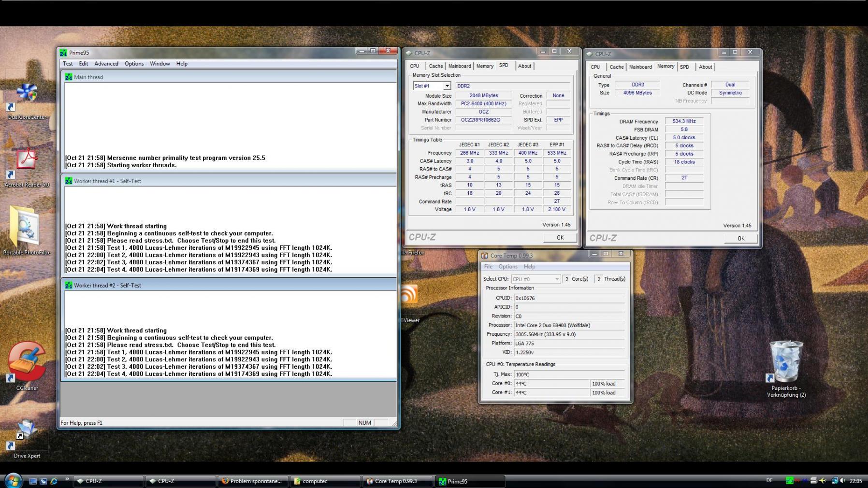The width and height of the screenshot is (868, 488).
Task: Click the Core #0 temperature reading
Action: (551, 384)
